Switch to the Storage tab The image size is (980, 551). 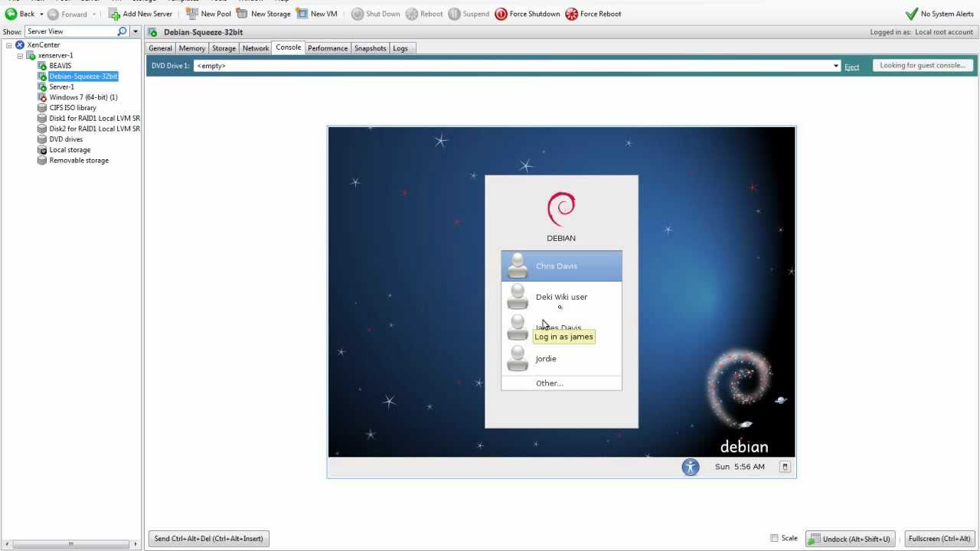224,48
